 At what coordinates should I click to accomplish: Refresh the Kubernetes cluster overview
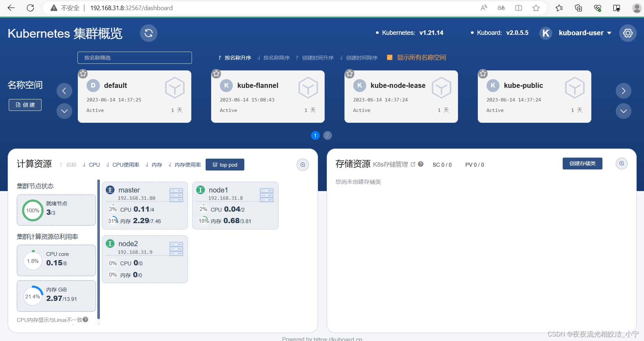tap(149, 33)
